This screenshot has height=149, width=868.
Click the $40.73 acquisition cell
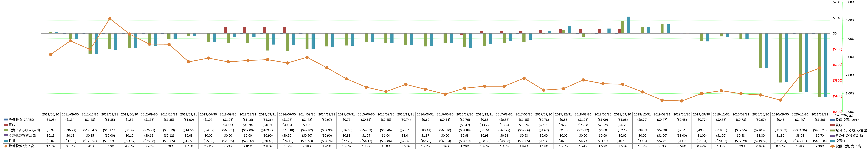[228, 125]
